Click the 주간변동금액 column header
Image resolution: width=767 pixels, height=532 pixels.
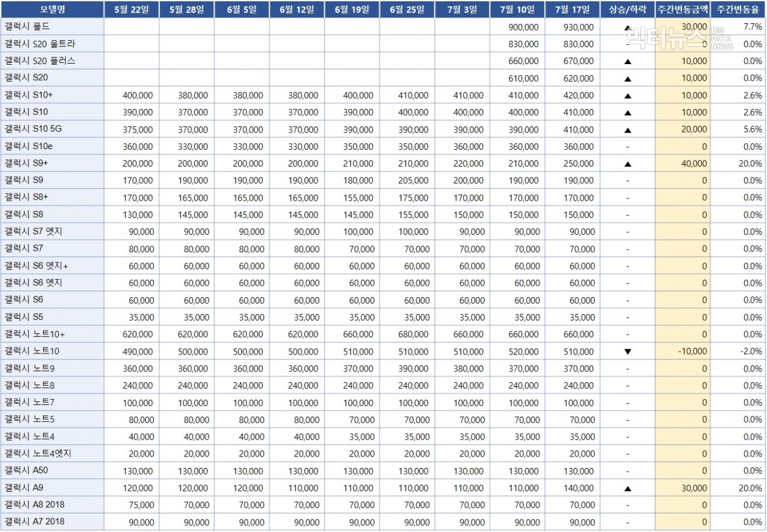[683, 10]
